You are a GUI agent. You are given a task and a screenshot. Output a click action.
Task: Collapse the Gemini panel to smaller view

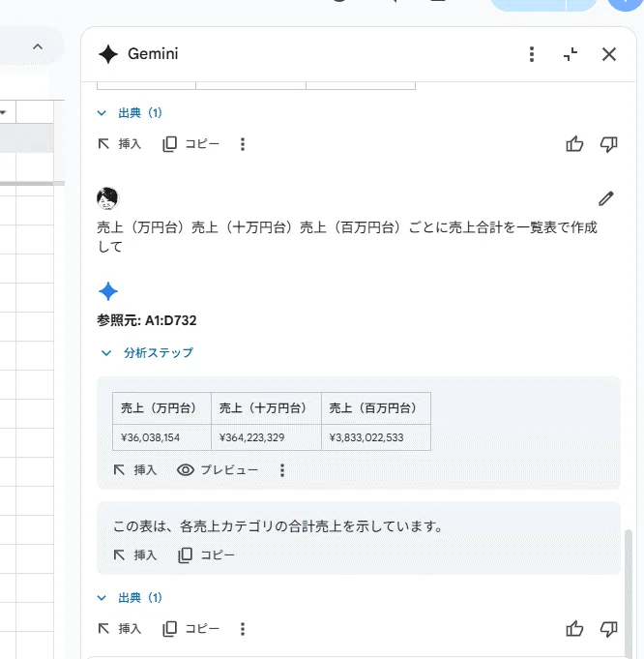point(571,54)
